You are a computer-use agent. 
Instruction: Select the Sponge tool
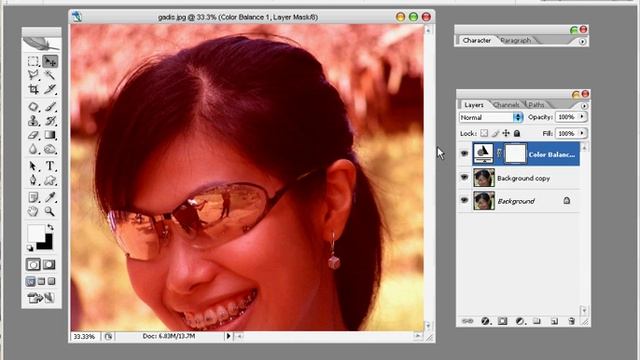click(x=50, y=149)
